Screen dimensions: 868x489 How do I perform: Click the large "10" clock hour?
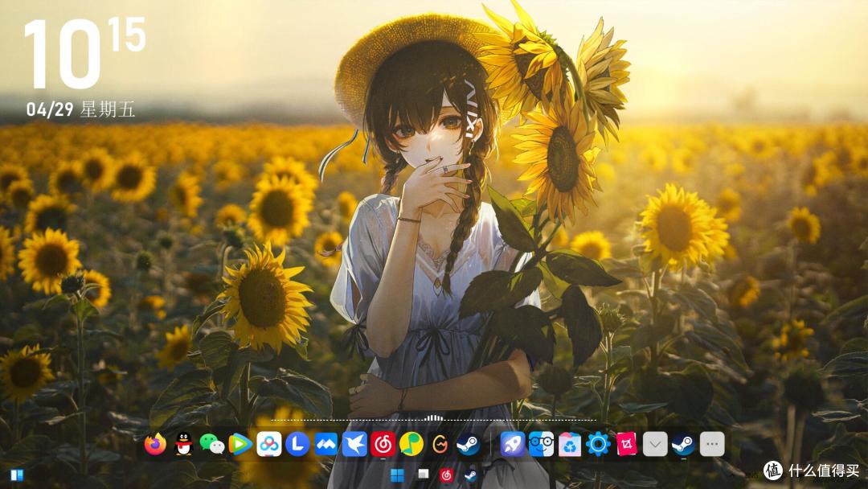pos(62,54)
